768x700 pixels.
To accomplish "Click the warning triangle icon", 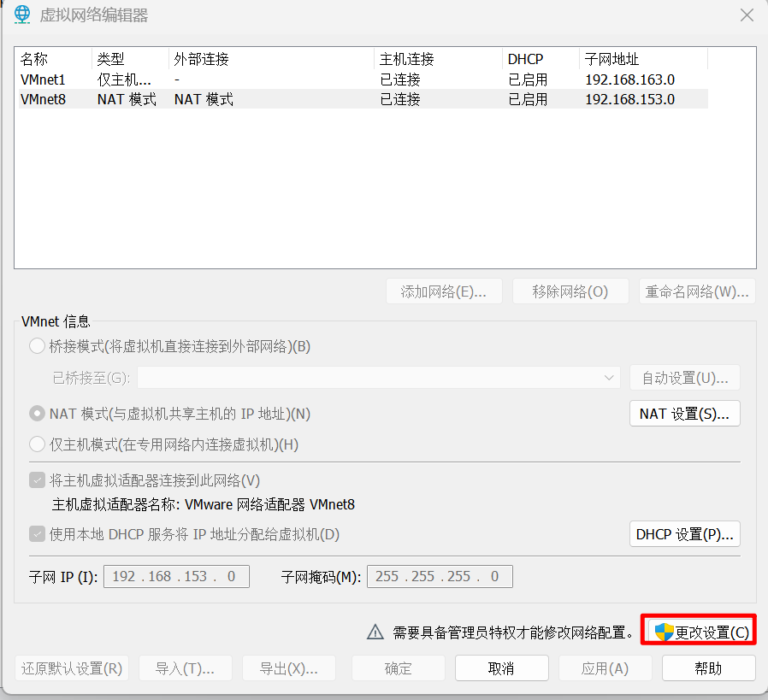I will pos(375,632).
